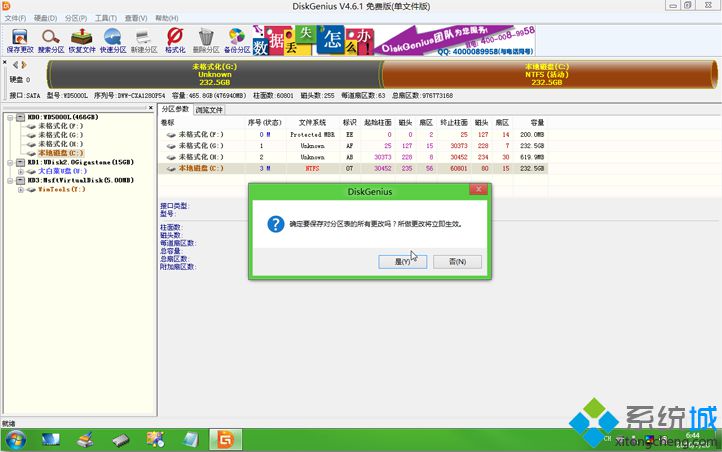Collapse the HD1:UDisk2.0Gigastone tree node
The width and height of the screenshot is (722, 452).
pos(10,162)
